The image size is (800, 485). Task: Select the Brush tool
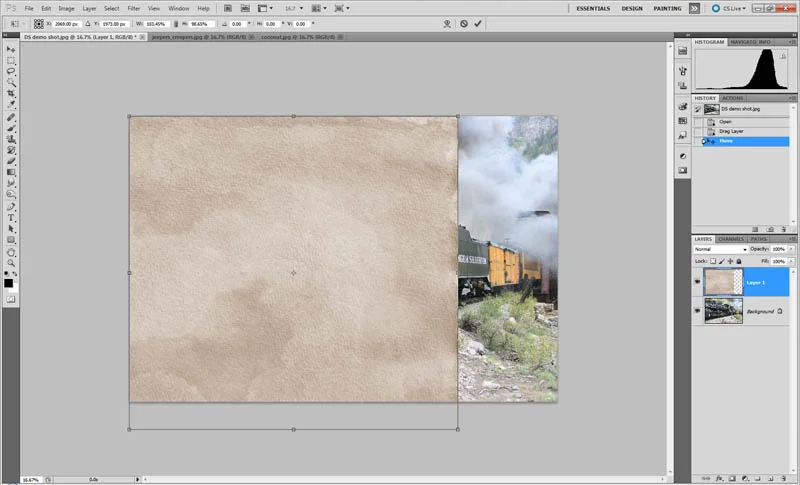11,129
